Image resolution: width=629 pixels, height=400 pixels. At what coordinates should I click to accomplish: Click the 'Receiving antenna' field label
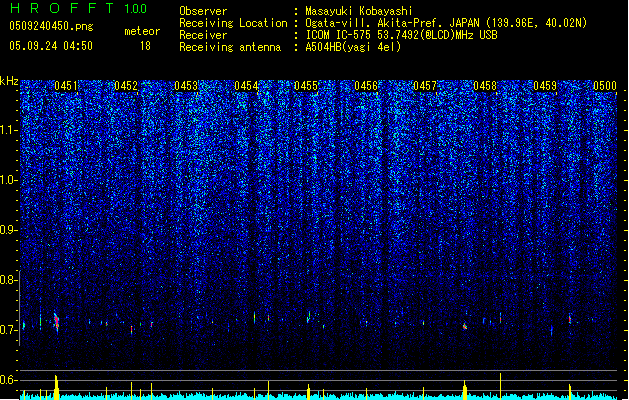230,47
